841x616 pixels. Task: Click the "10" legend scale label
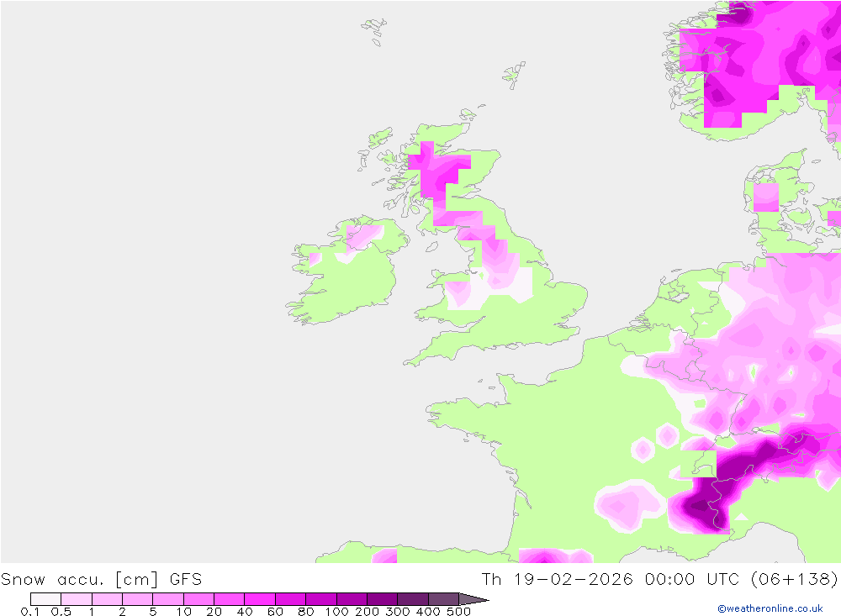tap(183, 612)
